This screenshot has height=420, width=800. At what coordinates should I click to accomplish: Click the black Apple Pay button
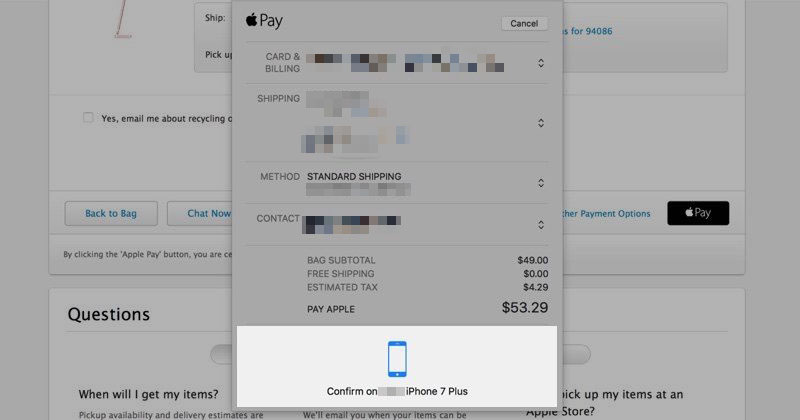click(698, 213)
